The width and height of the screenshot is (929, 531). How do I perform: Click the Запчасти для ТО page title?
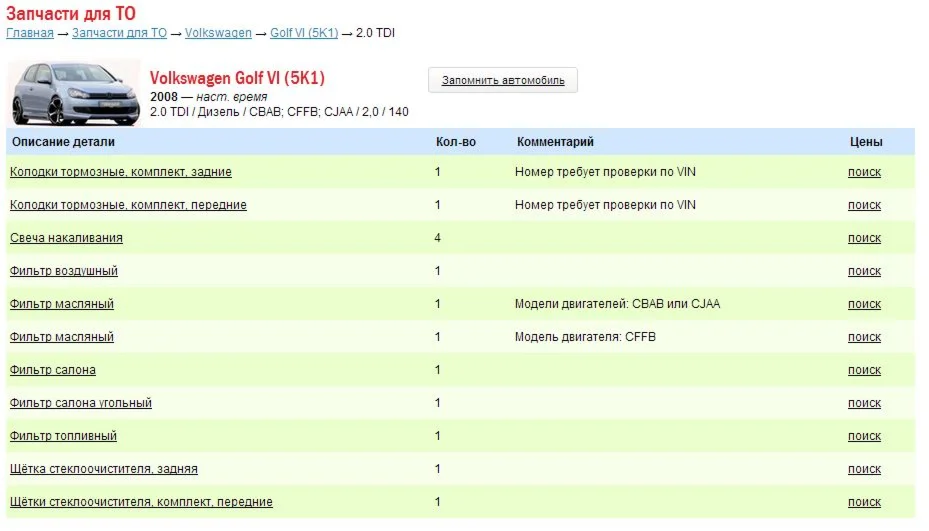[71, 13]
